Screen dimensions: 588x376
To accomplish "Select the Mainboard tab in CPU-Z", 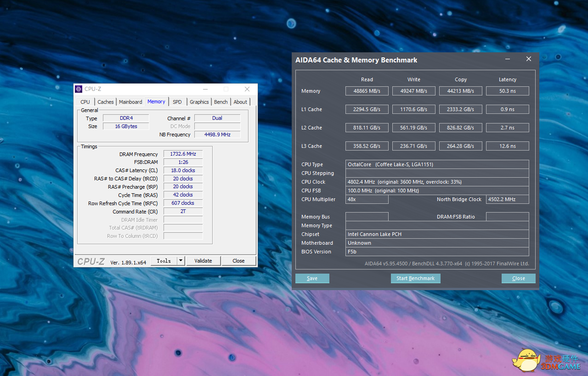I will coord(131,102).
